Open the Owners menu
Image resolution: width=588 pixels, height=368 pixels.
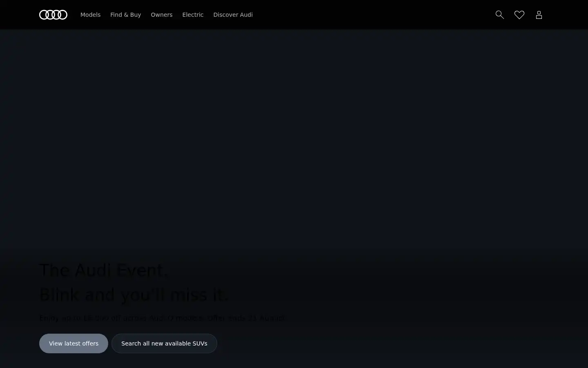pyautogui.click(x=162, y=15)
